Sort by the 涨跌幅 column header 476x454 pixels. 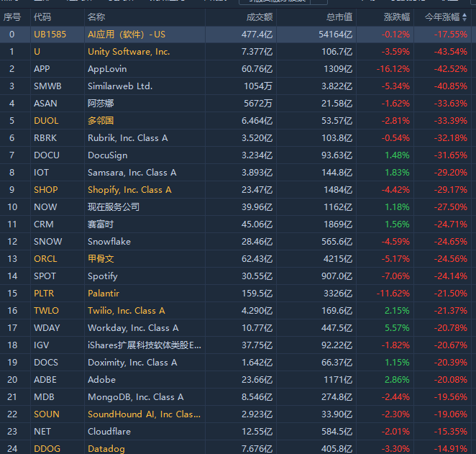[397, 17]
